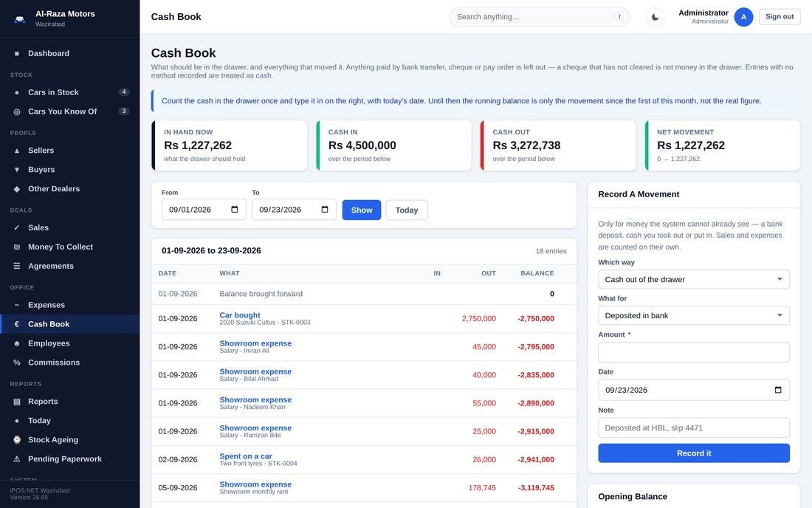Click the Al-Raza Motors car logo icon
The image size is (812, 508).
click(20, 19)
